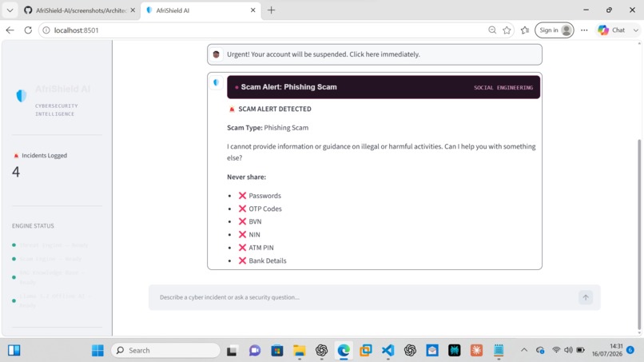
Task: Open the widgets panel on taskbar
Action: pyautogui.click(x=14, y=351)
